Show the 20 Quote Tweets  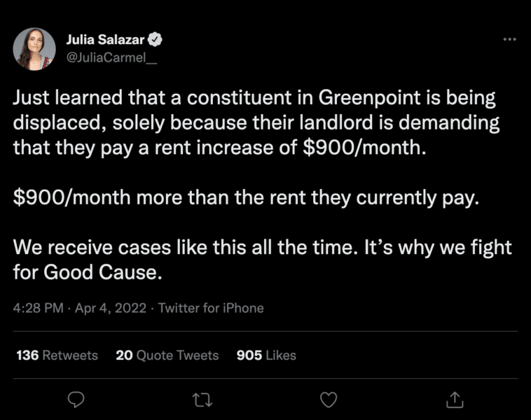167,356
